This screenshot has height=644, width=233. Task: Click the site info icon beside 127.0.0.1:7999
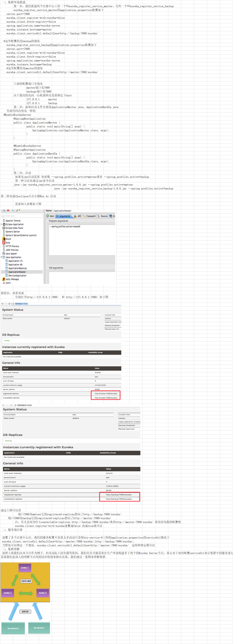pos(13,304)
